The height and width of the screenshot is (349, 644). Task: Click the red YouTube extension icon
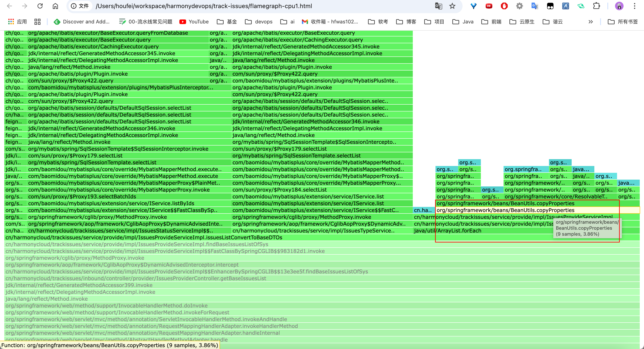(x=489, y=6)
